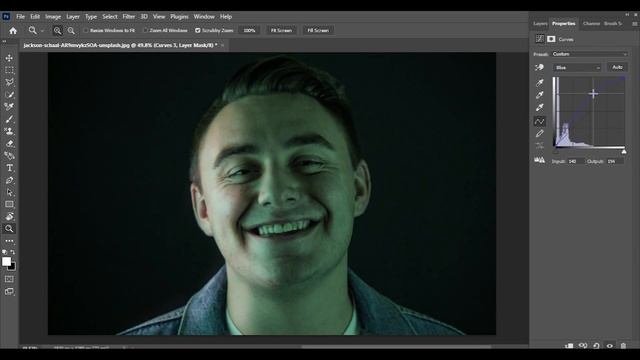Image resolution: width=640 pixels, height=360 pixels.
Task: Select the Pen tool
Action: point(9,180)
